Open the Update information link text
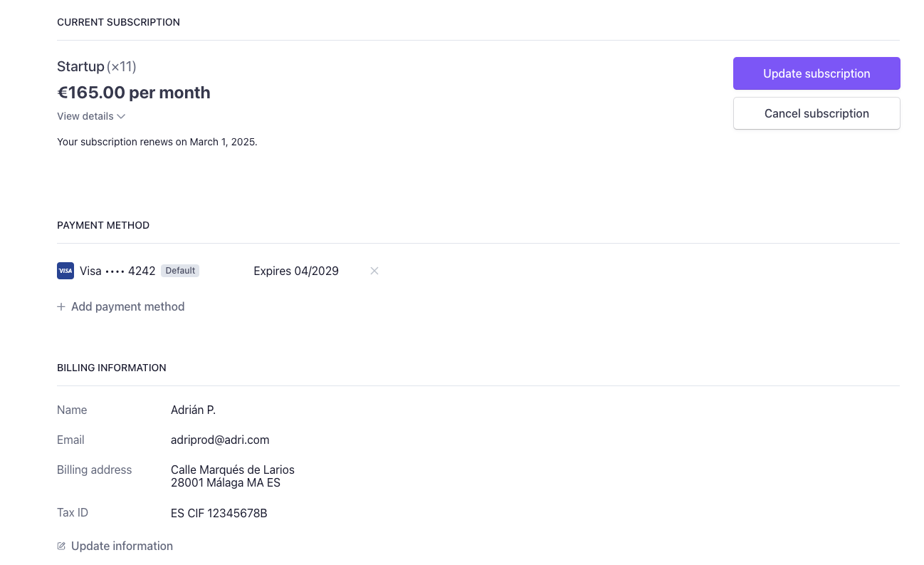This screenshot has height=565, width=924. point(122,546)
